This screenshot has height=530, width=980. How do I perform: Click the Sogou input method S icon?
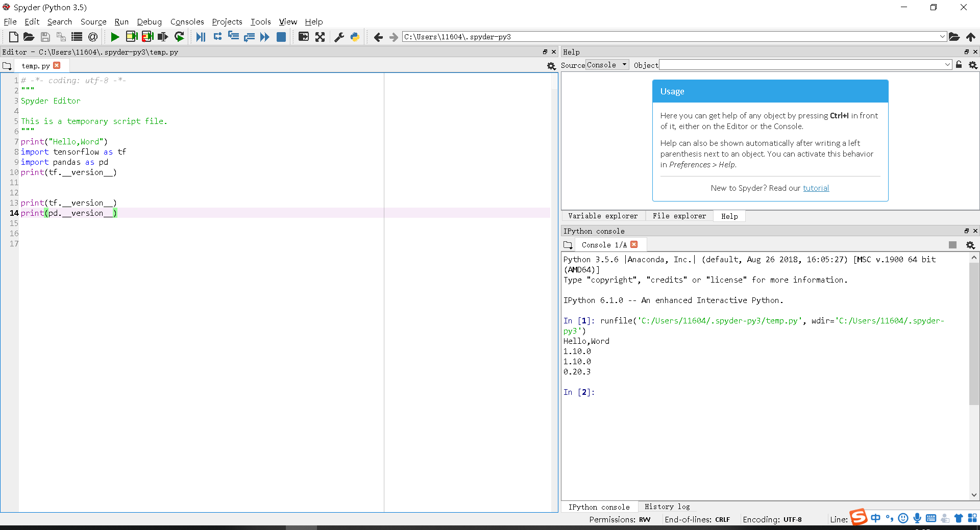858,517
